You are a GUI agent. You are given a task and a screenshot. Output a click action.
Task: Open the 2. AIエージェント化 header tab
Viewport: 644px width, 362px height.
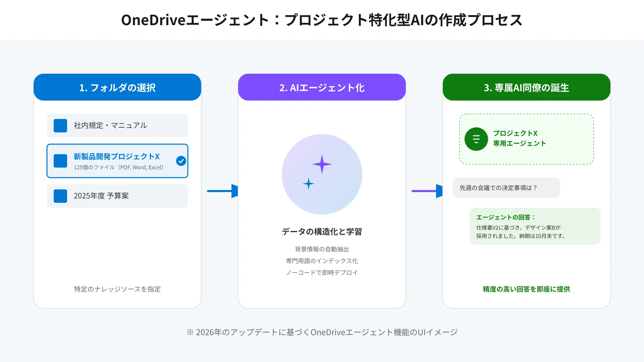(x=322, y=87)
